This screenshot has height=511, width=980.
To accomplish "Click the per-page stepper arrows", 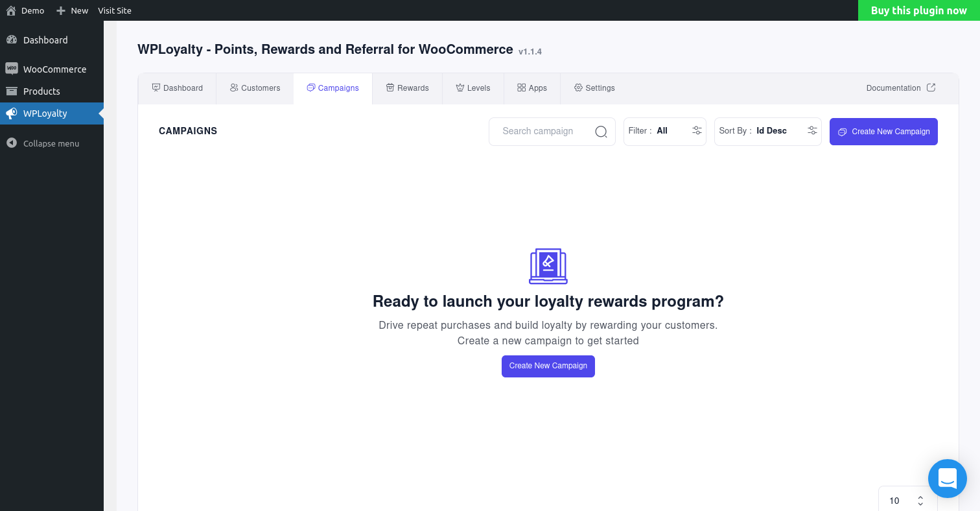I will pyautogui.click(x=920, y=501).
